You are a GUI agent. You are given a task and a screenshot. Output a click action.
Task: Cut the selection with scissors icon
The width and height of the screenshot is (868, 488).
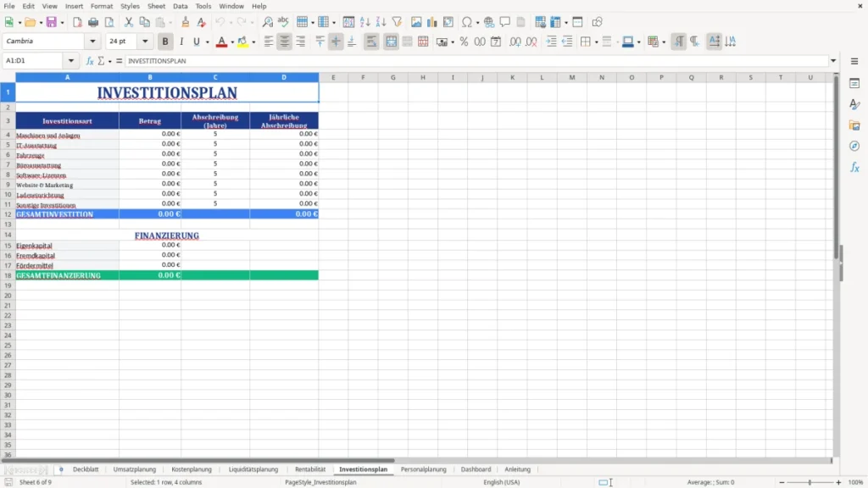[x=129, y=22]
